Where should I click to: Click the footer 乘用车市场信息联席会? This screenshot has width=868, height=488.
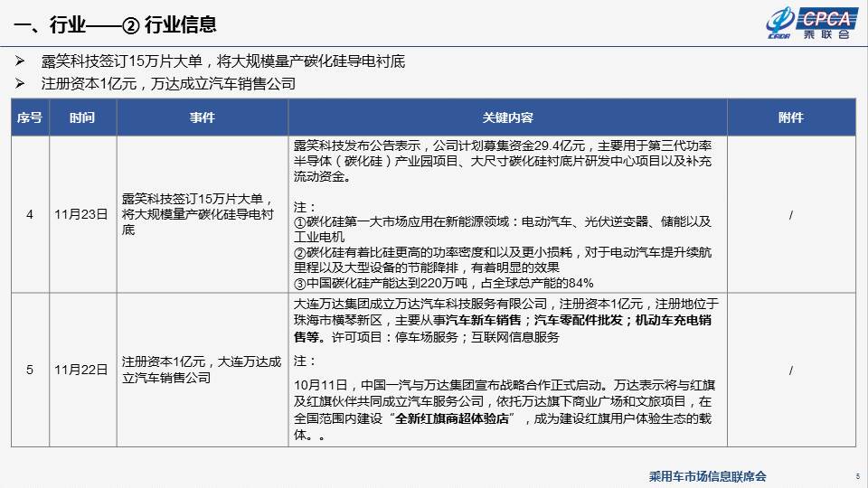[707, 476]
